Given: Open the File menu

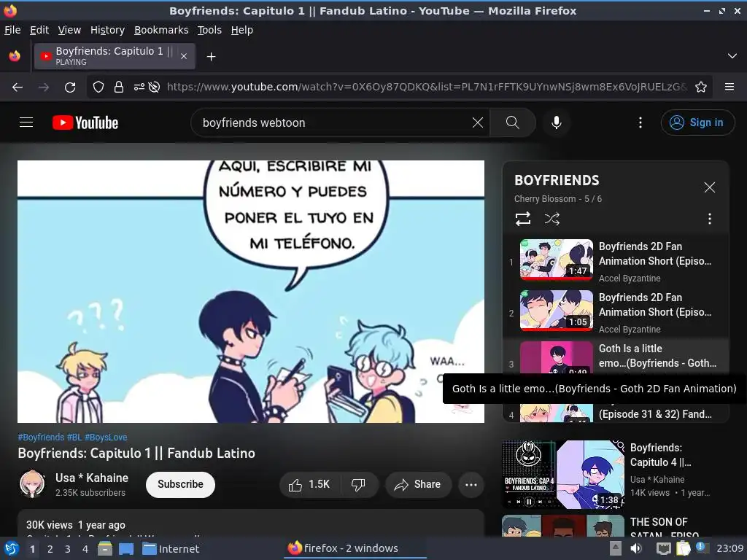Looking at the screenshot, I should [x=13, y=30].
